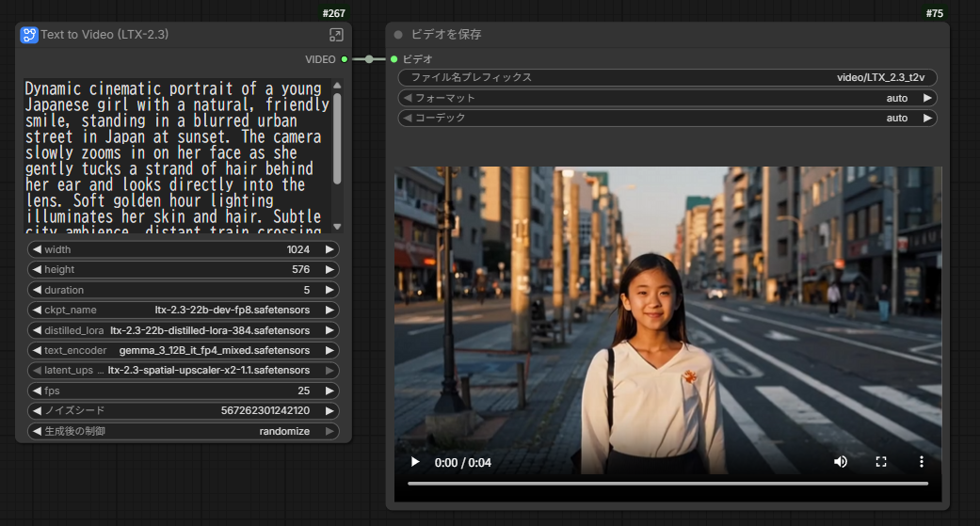Click the prompt text area scrollbar
Viewport: 980px width, 526px height.
337,136
